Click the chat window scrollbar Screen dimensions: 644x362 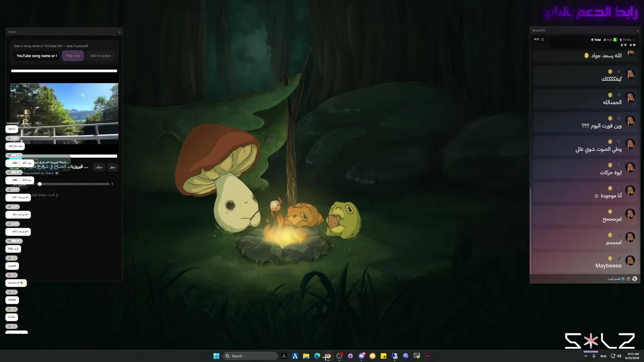[x=531, y=231]
